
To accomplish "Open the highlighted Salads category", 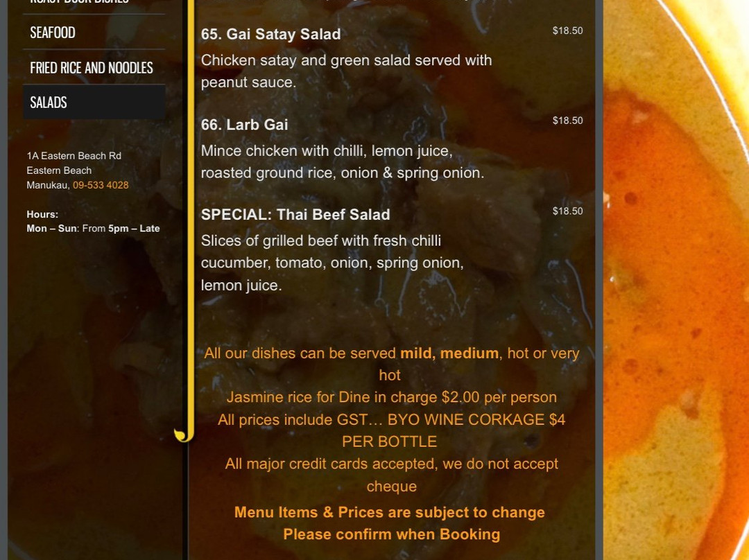I will 94,102.
